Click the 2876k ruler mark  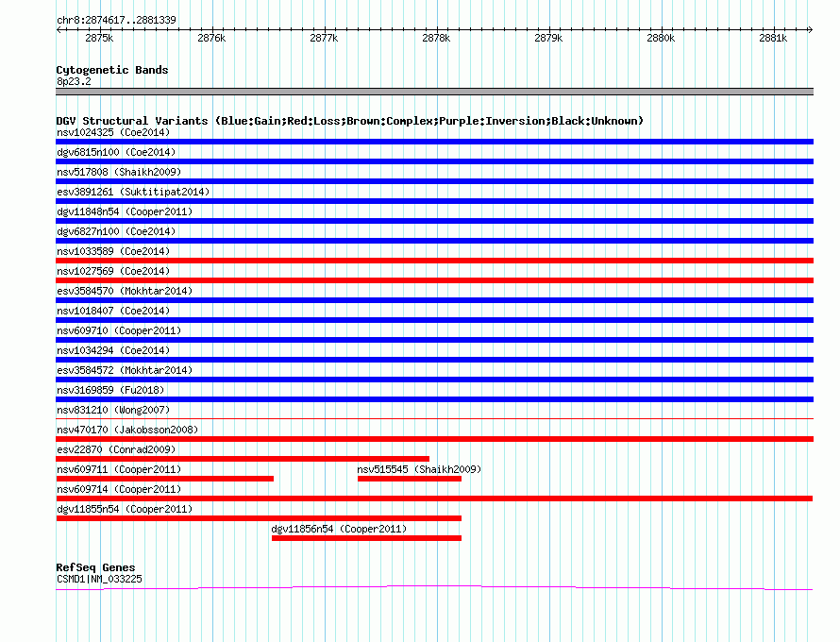211,38
